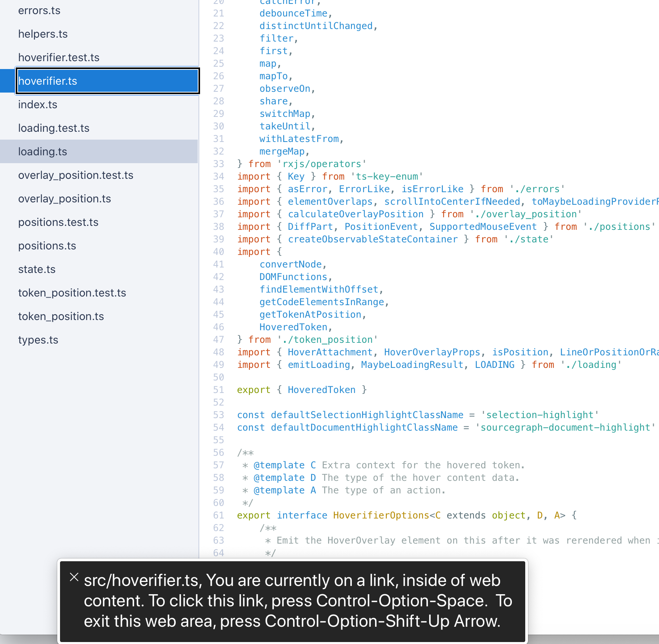Select the highlighted hoverifier.ts file
Image resolution: width=659 pixels, height=644 pixels.
tap(107, 81)
